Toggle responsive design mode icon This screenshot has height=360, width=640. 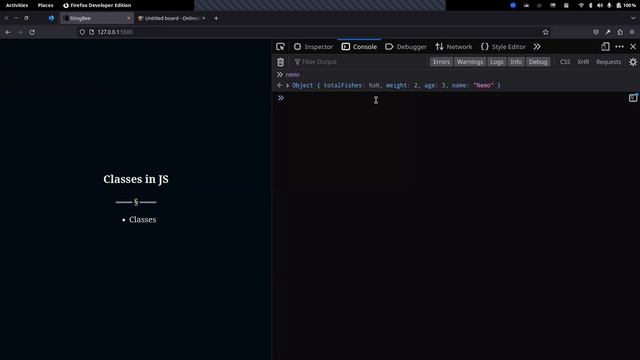point(605,47)
